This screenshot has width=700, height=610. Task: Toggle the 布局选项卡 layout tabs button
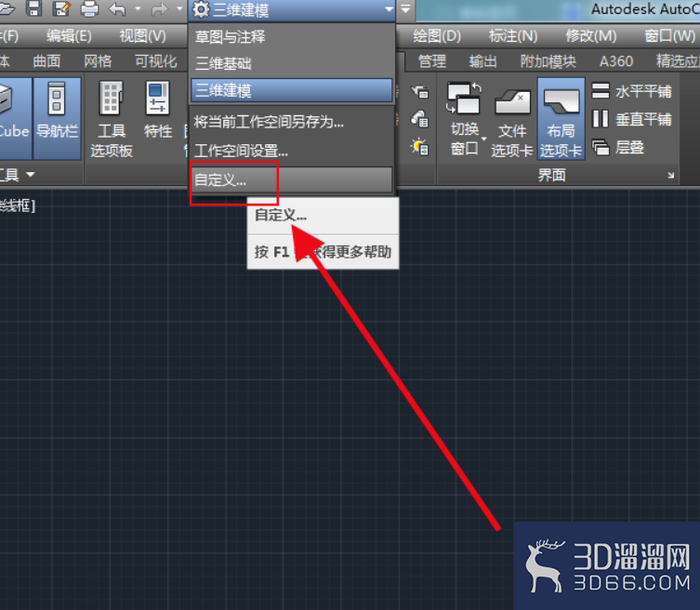[561, 119]
